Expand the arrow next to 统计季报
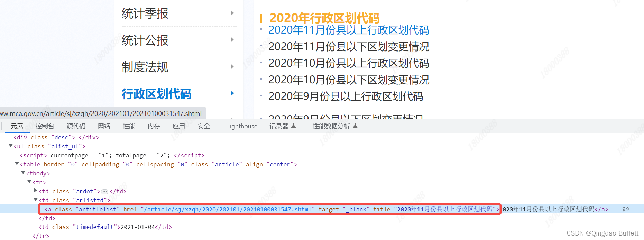Viewport: 644px width, 240px height. coord(232,13)
